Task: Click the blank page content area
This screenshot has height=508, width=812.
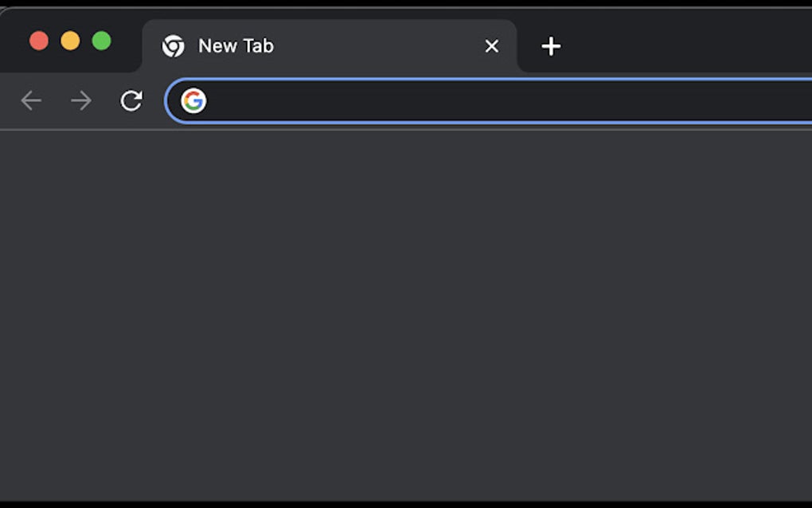Action: [406, 318]
